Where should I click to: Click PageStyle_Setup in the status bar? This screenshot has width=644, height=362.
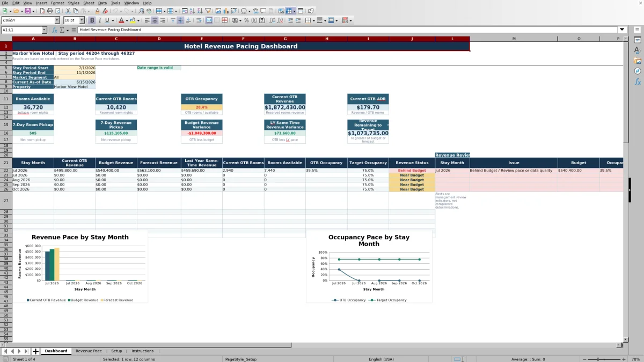point(240,359)
